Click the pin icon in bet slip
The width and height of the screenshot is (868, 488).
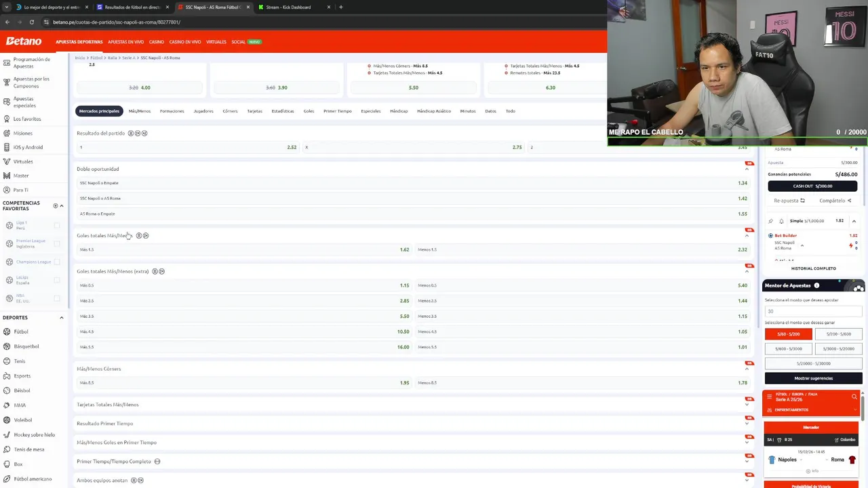click(770, 221)
